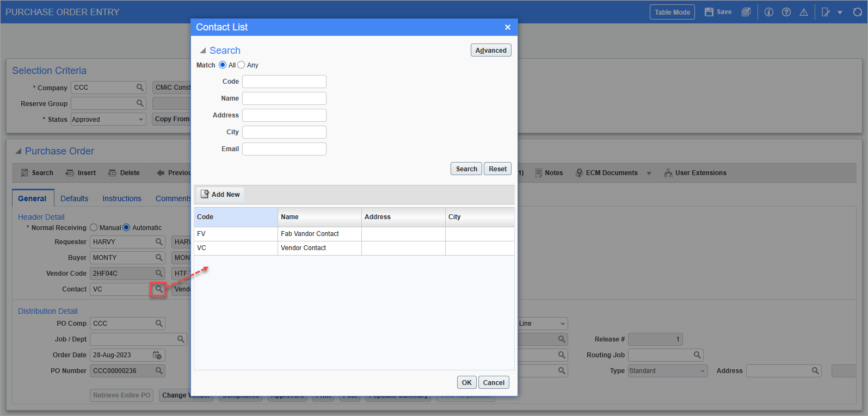Open Notes in Purchase Order toolbar

[549, 173]
